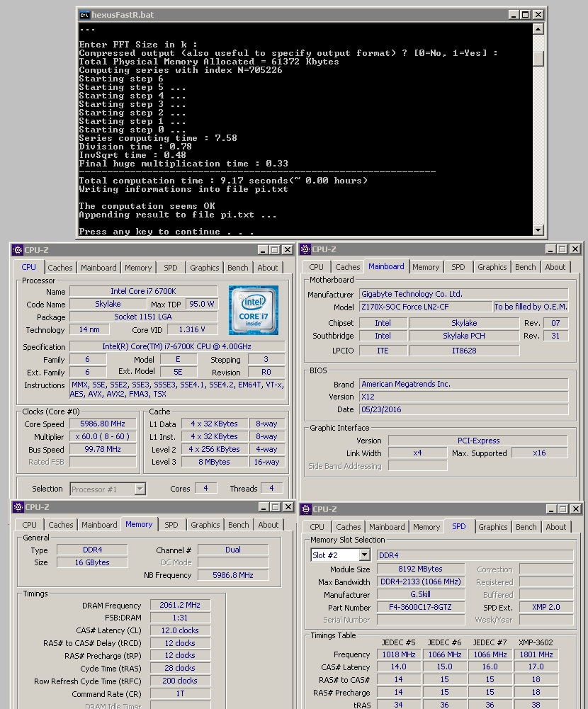Image resolution: width=588 pixels, height=709 pixels.
Task: Click the FSB:DRAM value '1:31'
Action: (x=180, y=618)
